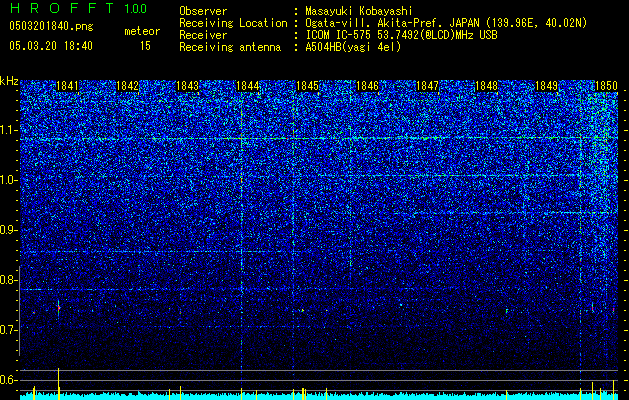
Task: Click the 1848 time marker
Action: tap(487, 86)
